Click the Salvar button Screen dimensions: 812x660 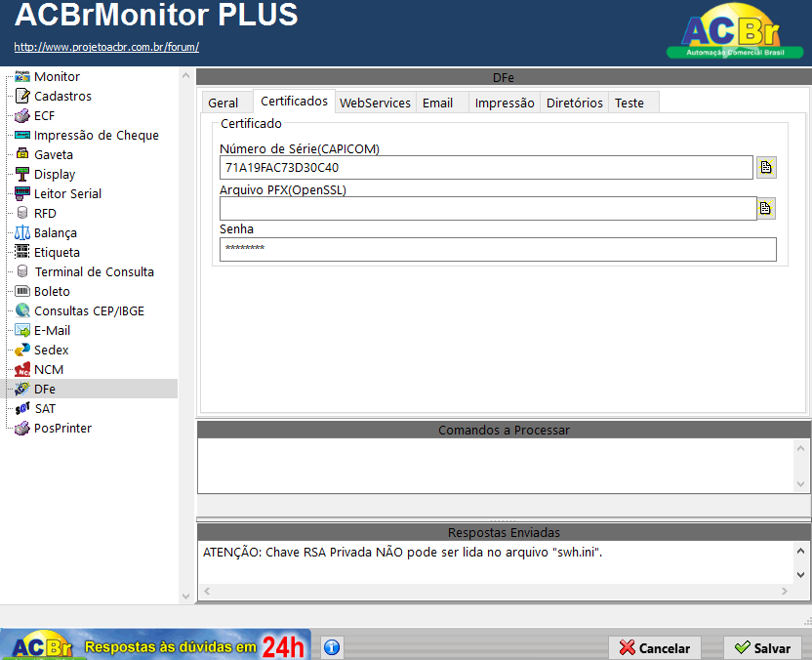763,648
